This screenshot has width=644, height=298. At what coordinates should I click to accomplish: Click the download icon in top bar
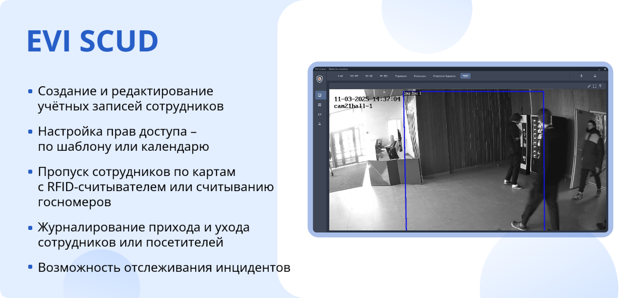(581, 76)
